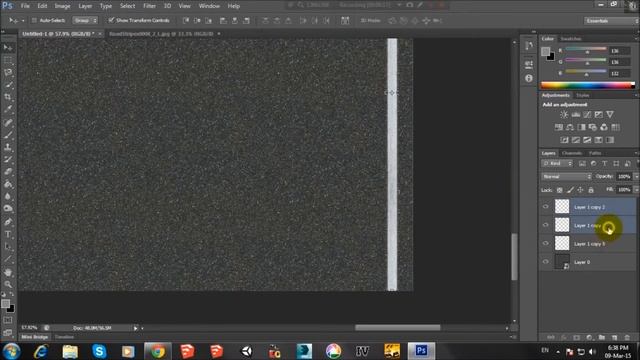Hide the Layer 1 copy 2 layer
This screenshot has height=360, width=640.
tap(546, 207)
